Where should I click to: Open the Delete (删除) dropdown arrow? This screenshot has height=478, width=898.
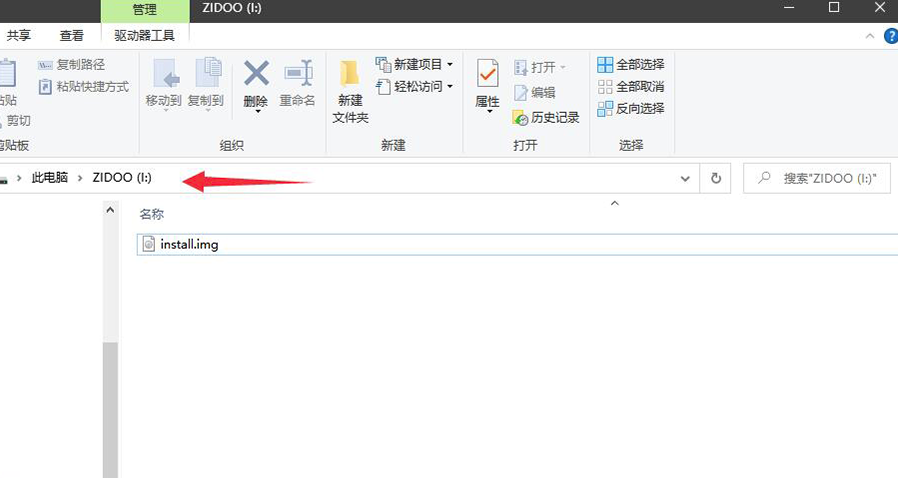click(x=258, y=112)
